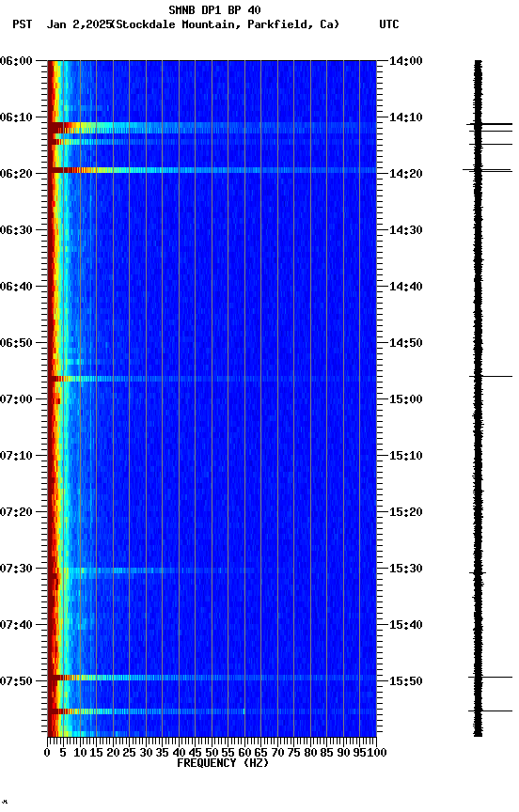The width and height of the screenshot is (519, 812).
Task: Click the title "SMNB DP1 BP 40"
Action: click(214, 9)
